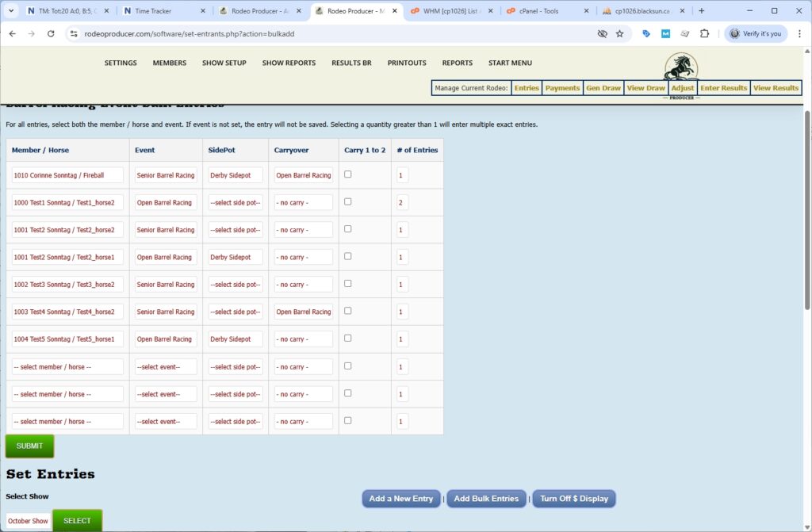Click the green SUBMIT button

click(x=29, y=446)
